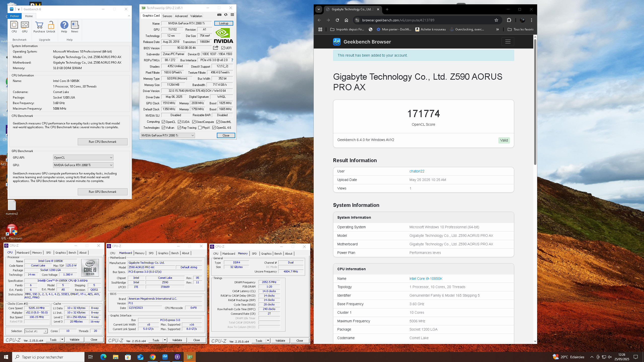
Task: Click Run GPU Benchmark button
Action: pos(102,192)
